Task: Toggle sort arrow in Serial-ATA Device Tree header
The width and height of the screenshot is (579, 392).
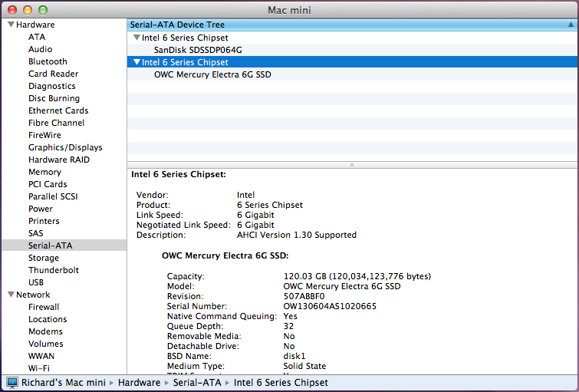Action: [x=571, y=25]
